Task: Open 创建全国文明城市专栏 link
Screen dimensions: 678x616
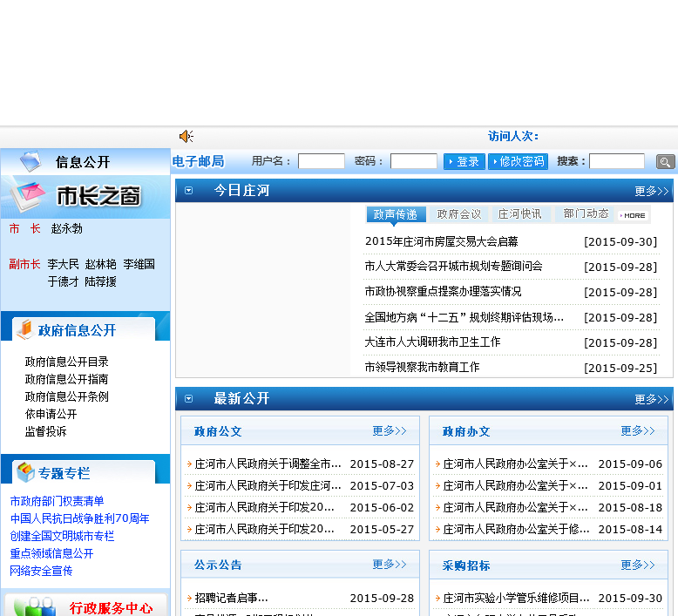Action: tap(62, 536)
